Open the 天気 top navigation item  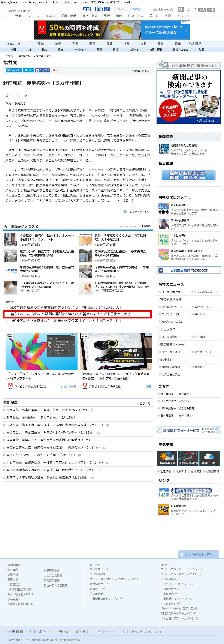[18, 16]
